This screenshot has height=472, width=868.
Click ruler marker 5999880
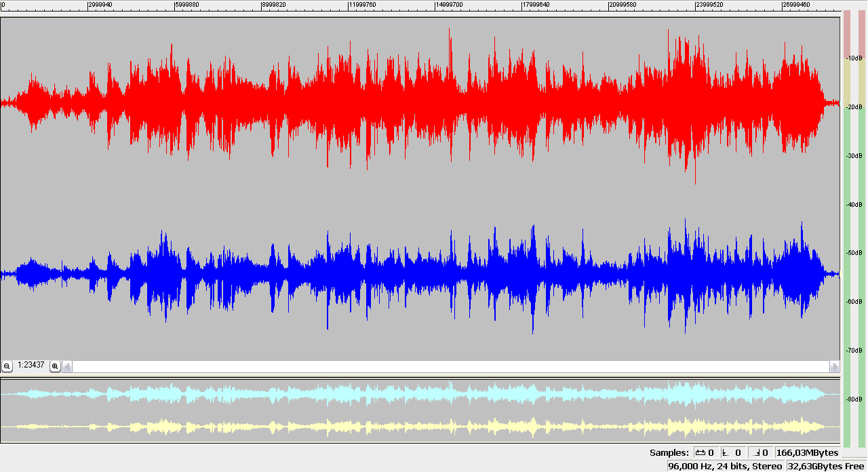188,4
